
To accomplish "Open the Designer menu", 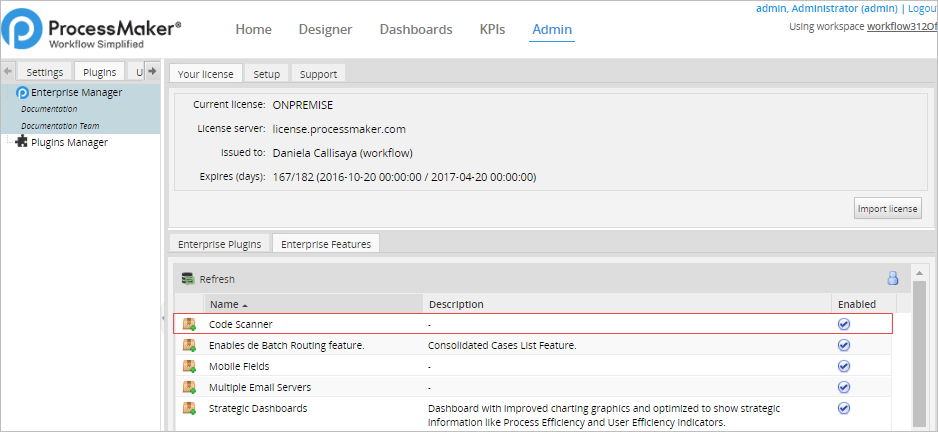I will point(325,30).
